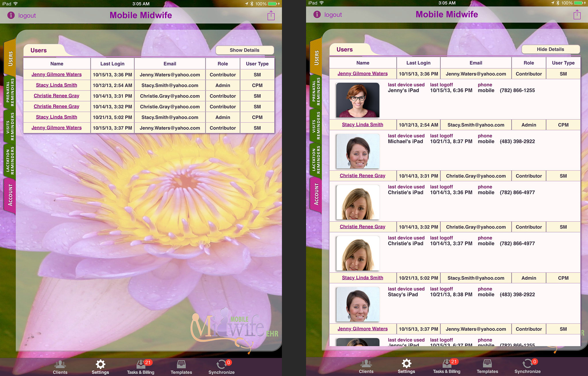Image resolution: width=588 pixels, height=376 pixels.
Task: Select Lactation Reminders tab on left iPad screen
Action: (10, 160)
